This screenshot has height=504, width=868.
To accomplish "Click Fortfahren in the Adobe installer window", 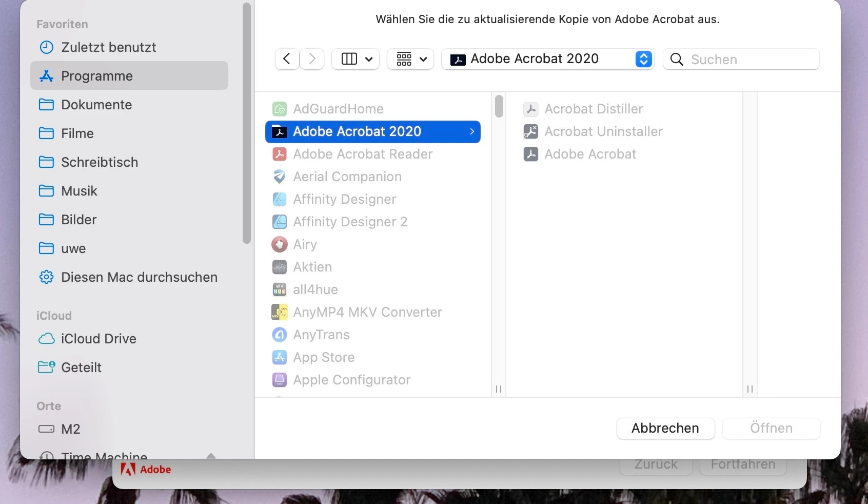I will point(743,465).
